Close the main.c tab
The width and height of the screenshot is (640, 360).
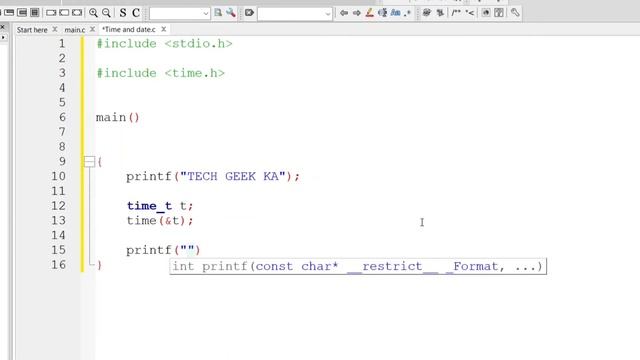click(92, 29)
